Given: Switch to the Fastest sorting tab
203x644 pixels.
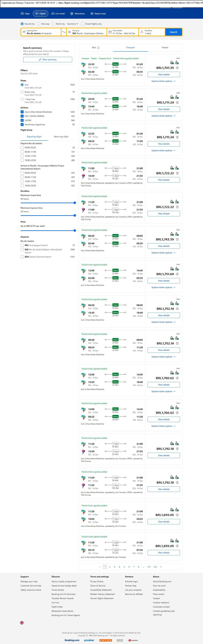Looking at the screenshot, I should [x=165, y=47].
